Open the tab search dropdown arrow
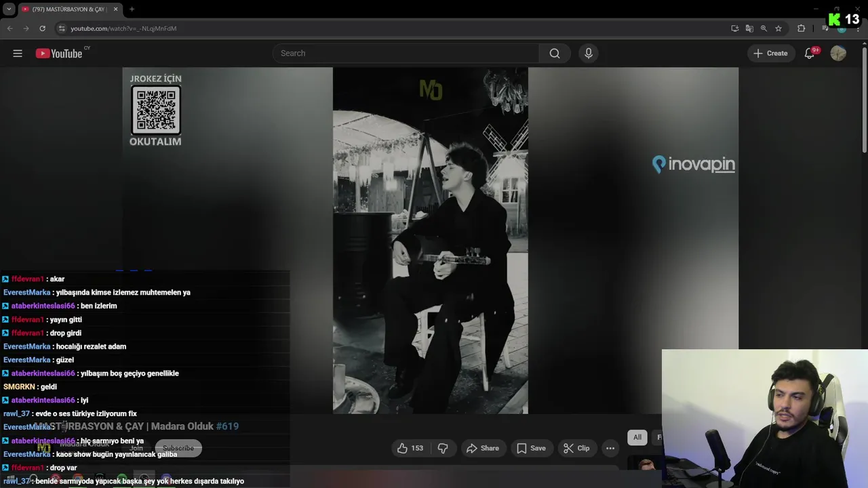 click(x=9, y=9)
